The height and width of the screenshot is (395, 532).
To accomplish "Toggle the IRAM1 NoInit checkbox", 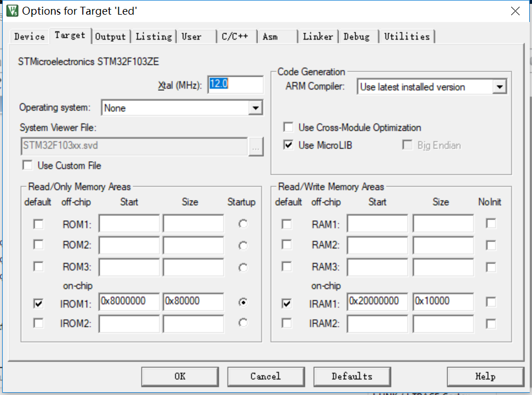I will click(490, 302).
